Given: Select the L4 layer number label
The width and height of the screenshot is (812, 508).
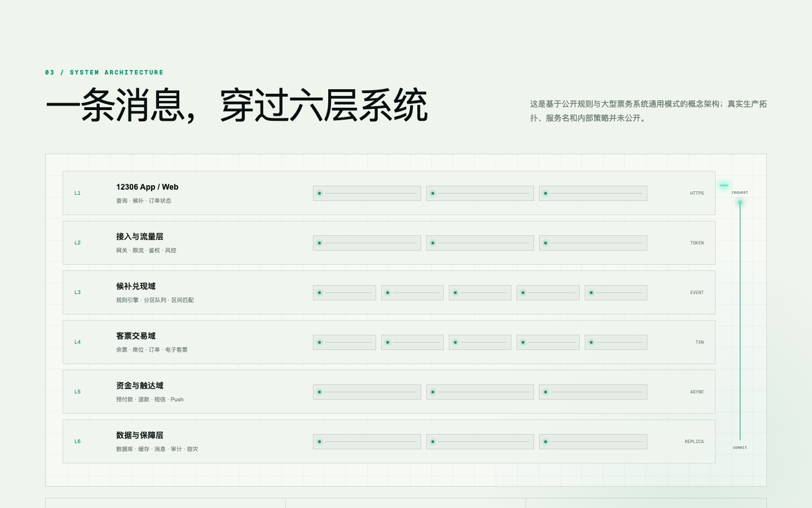Looking at the screenshot, I should (77, 342).
